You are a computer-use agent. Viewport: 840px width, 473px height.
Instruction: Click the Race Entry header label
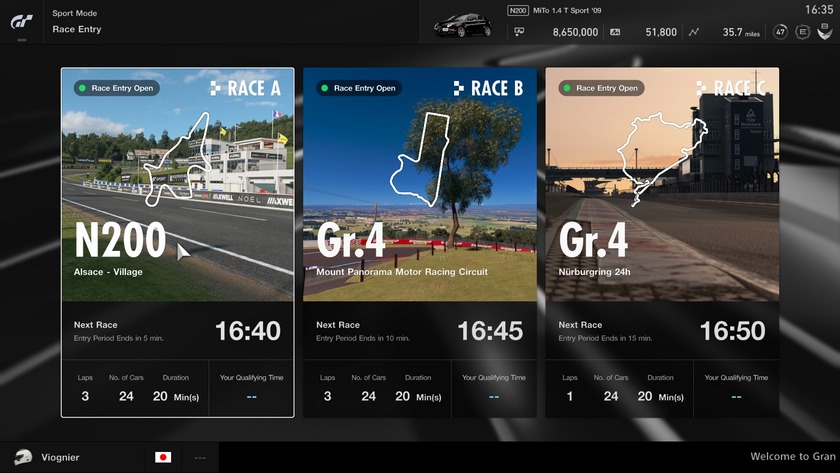(77, 29)
